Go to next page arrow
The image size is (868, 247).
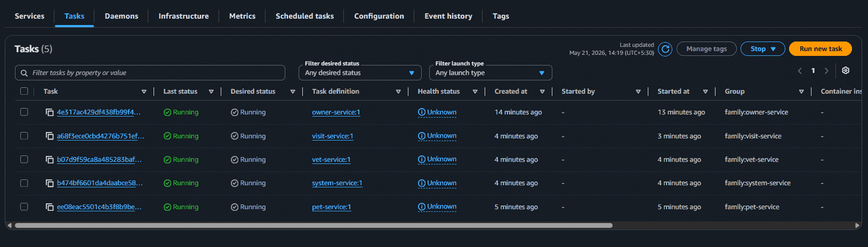coord(826,71)
